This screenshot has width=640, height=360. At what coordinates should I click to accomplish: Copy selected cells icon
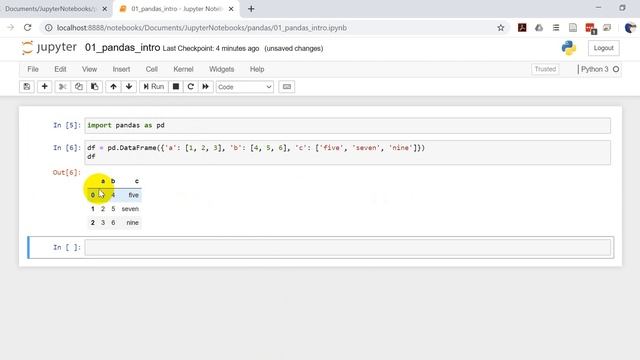(x=78, y=87)
